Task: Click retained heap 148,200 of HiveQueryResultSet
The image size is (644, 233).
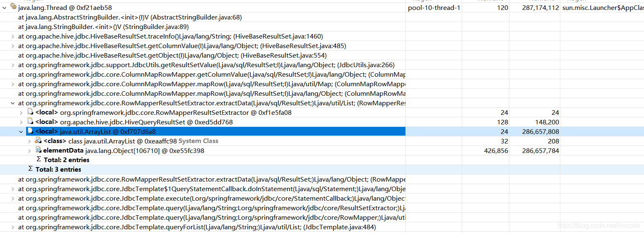Action: coord(547,122)
